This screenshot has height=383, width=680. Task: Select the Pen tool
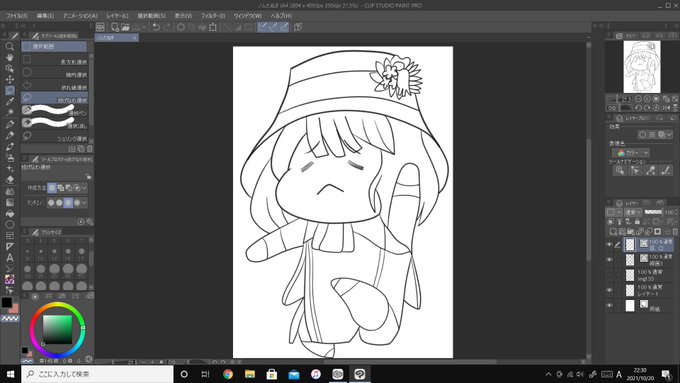pyautogui.click(x=10, y=124)
